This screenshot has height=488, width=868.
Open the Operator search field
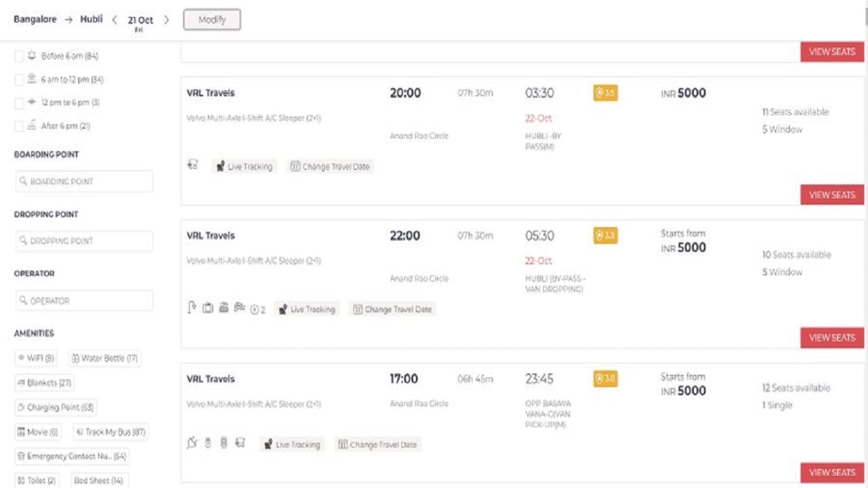click(x=84, y=300)
